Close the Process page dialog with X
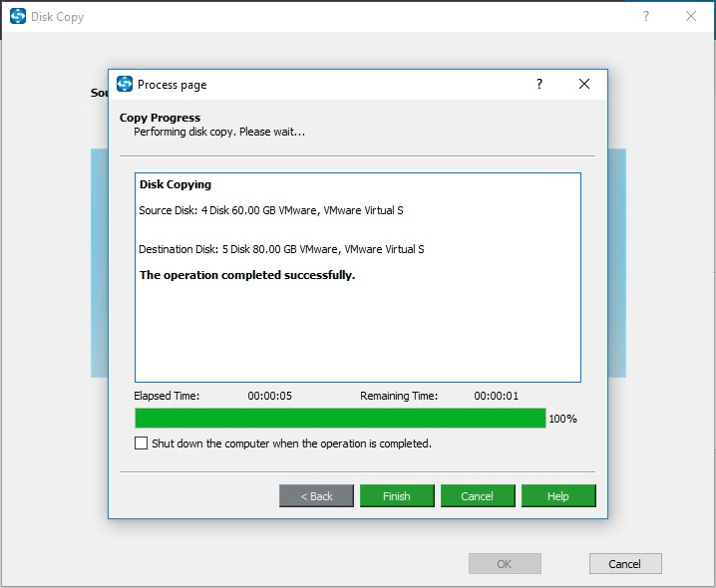This screenshot has height=588, width=716. (x=584, y=85)
